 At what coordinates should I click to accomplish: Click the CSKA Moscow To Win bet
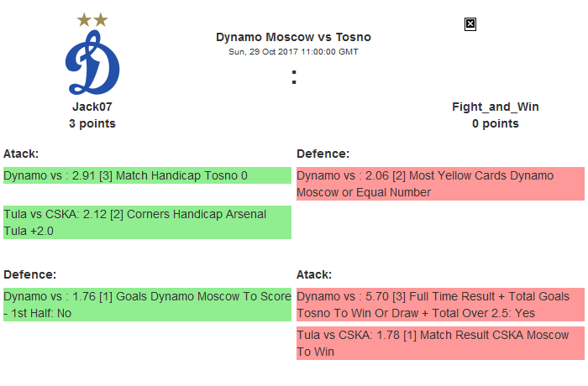(440, 343)
